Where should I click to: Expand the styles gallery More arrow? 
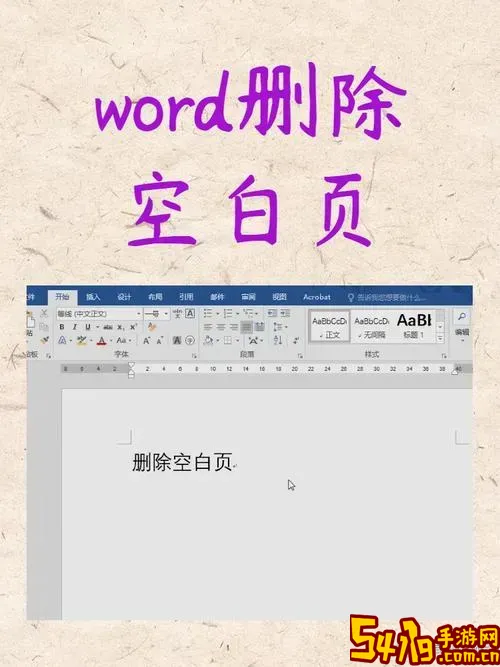[x=440, y=339]
